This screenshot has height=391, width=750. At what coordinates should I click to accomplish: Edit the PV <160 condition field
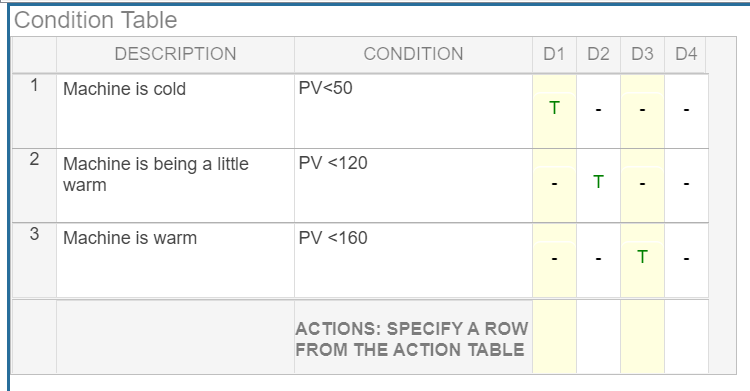click(413, 260)
